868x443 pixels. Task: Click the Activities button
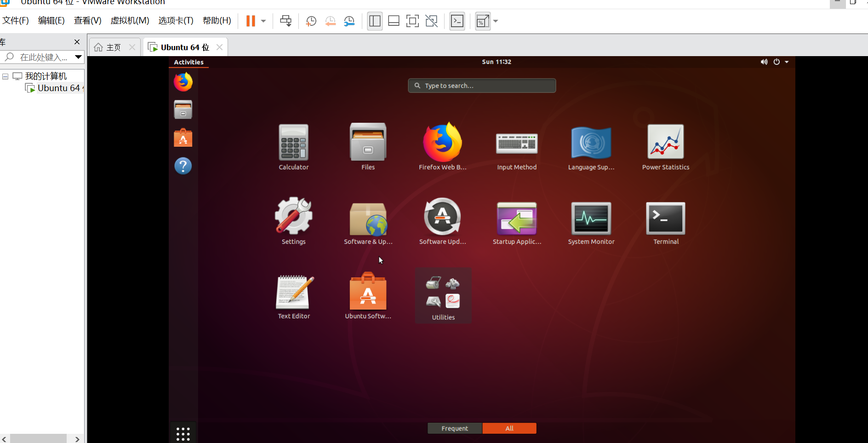tap(188, 62)
